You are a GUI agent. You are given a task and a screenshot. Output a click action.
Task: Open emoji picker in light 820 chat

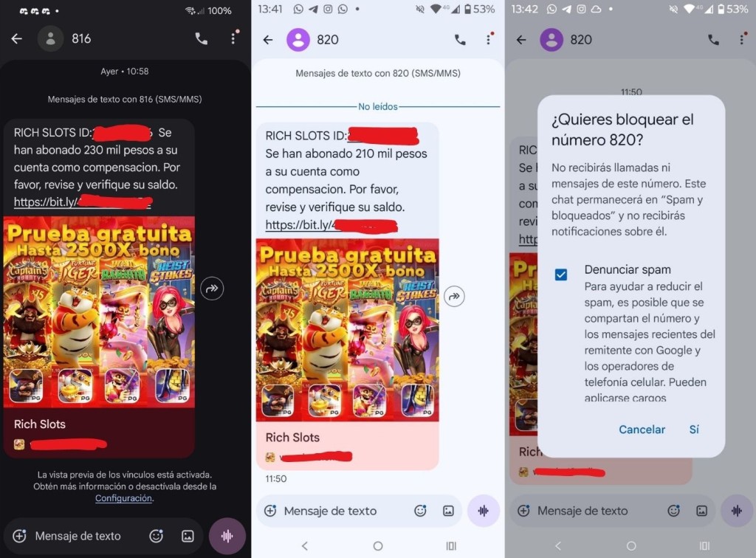coord(420,511)
